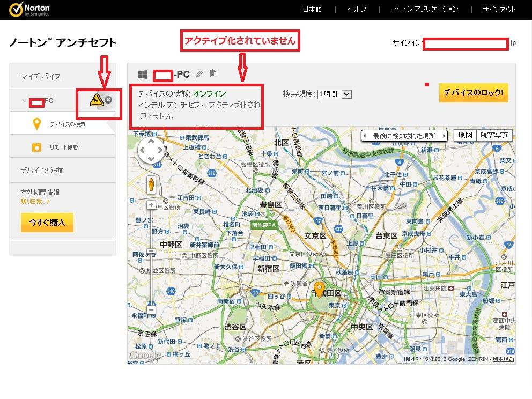Click the ノートン アンチセフト page title
This screenshot has height=399, width=532.
(x=63, y=42)
